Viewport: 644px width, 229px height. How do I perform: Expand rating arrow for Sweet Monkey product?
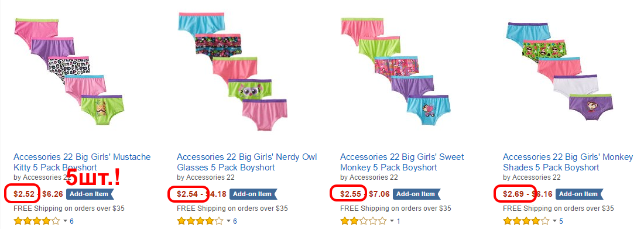tap(392, 221)
